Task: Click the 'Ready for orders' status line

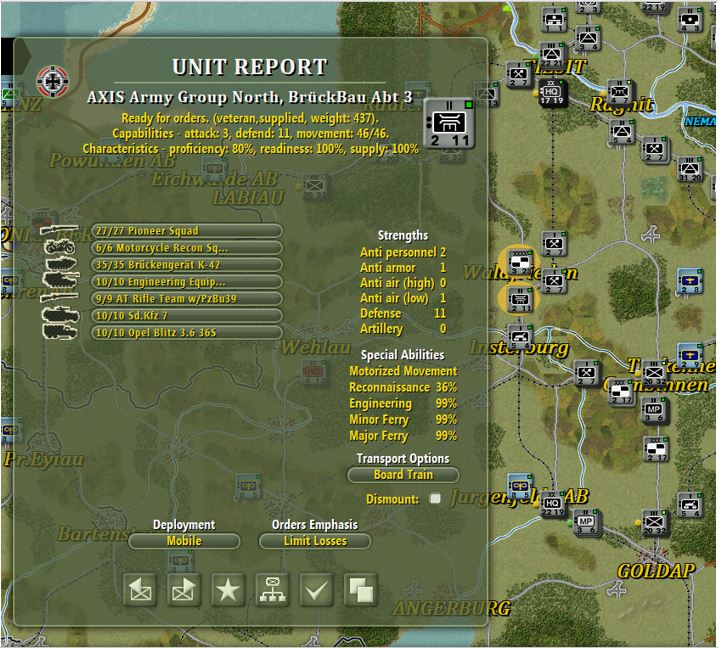Action: (250, 118)
